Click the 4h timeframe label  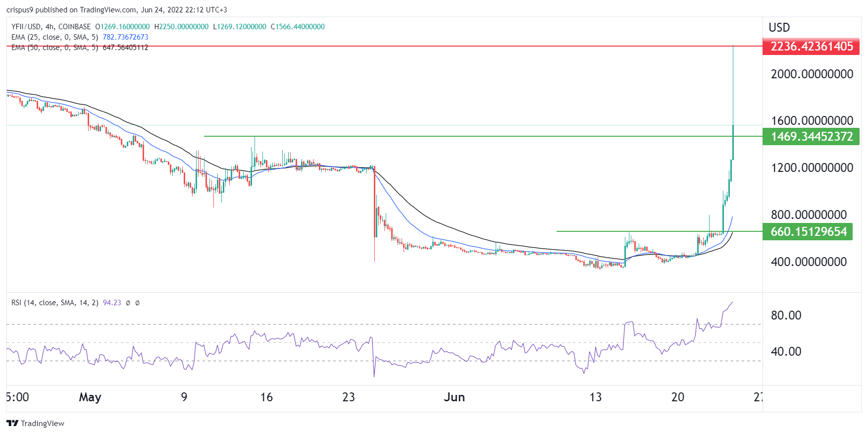(x=50, y=27)
